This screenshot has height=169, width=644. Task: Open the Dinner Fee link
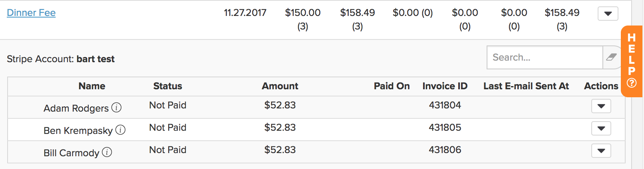pos(31,13)
